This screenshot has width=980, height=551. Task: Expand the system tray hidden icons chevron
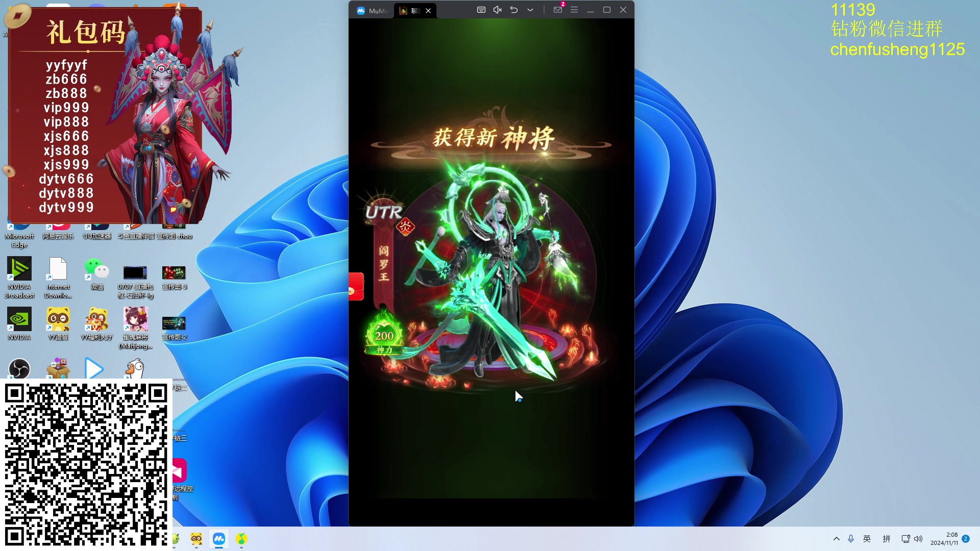[x=836, y=539]
